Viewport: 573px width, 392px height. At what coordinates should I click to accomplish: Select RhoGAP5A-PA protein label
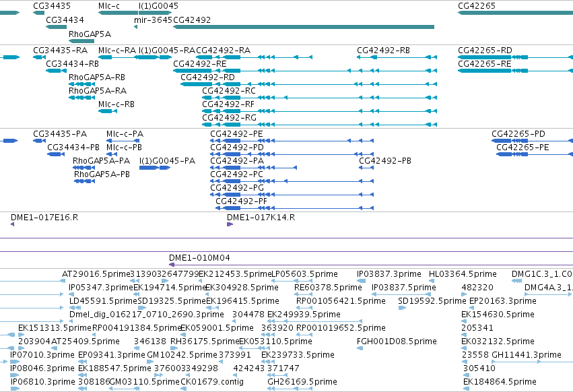tap(101, 161)
